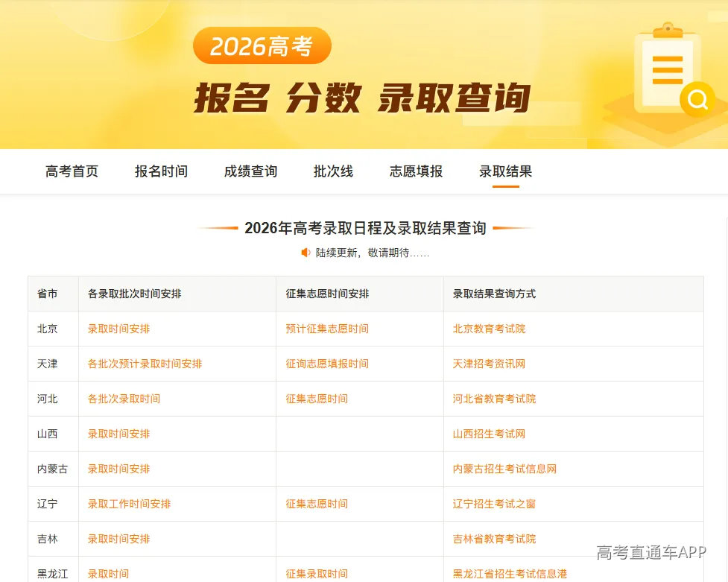
Task: Select the 录取结果 tab
Action: (506, 171)
